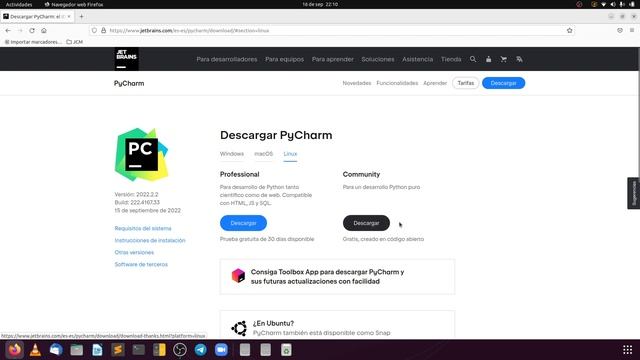This screenshot has height=360, width=640.
Task: Open Telegram from the dock
Action: [200, 350]
